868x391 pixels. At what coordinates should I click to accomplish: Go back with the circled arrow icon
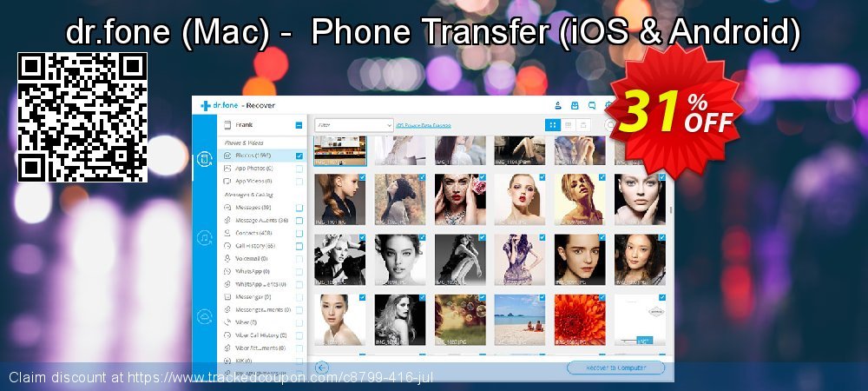[x=322, y=368]
